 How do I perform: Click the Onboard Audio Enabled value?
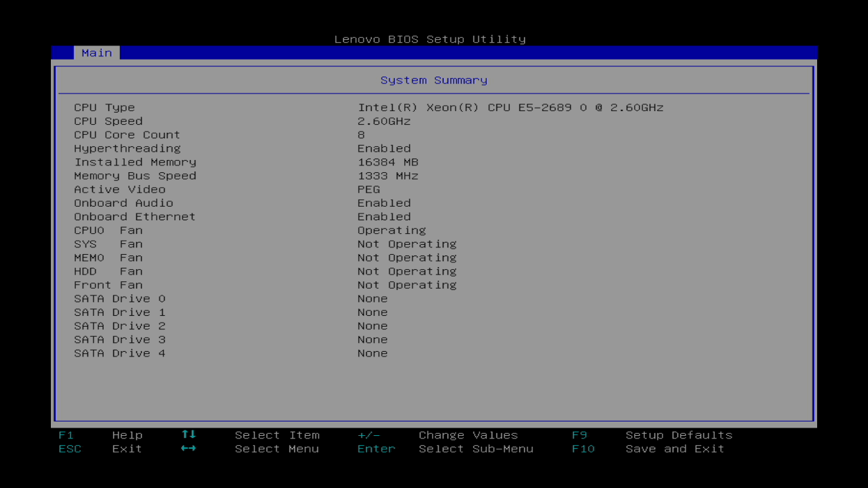pos(384,203)
